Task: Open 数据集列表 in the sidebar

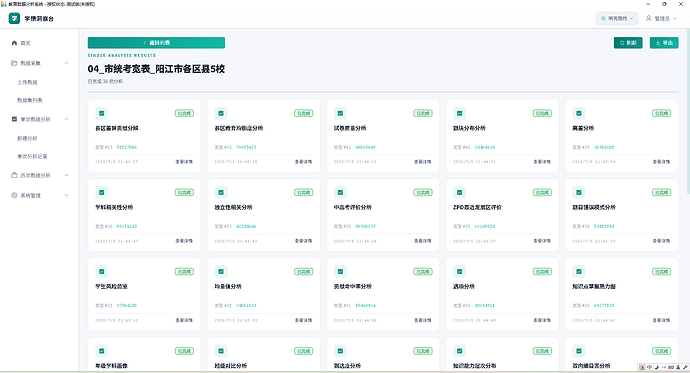Action: click(30, 100)
